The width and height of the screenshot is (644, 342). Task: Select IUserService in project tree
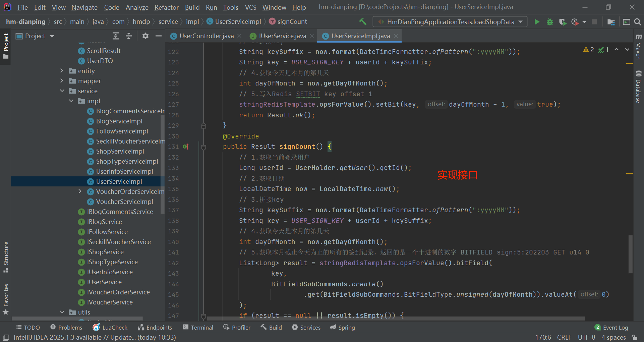click(104, 282)
